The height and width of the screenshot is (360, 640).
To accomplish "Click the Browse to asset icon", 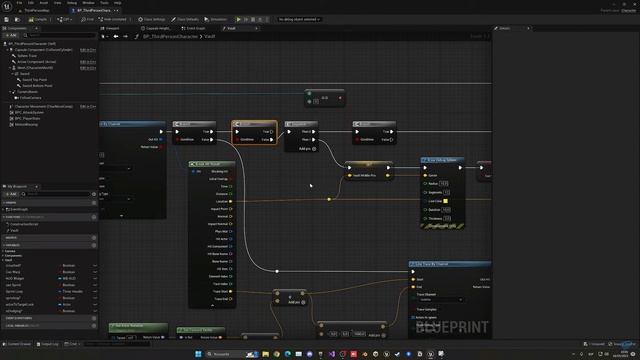I will point(17,19).
